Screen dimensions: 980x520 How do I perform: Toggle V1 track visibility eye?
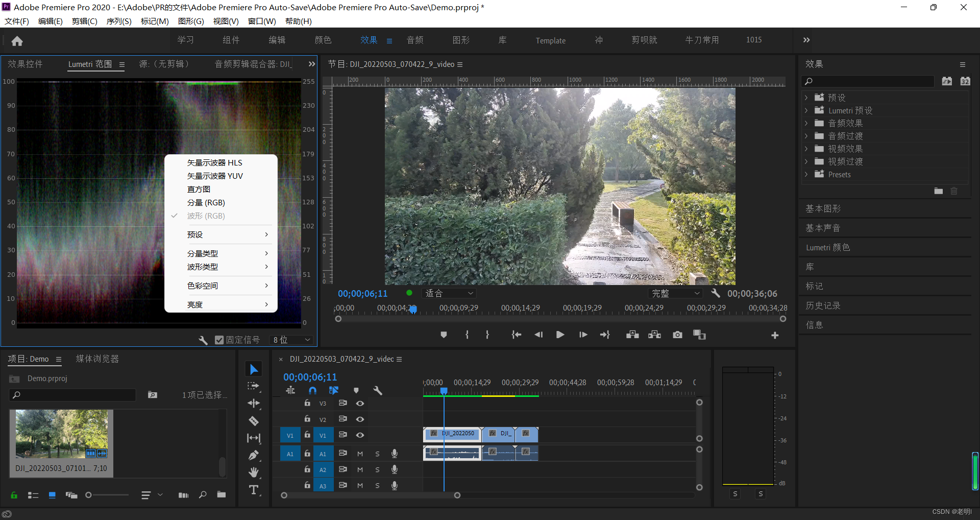(x=360, y=435)
